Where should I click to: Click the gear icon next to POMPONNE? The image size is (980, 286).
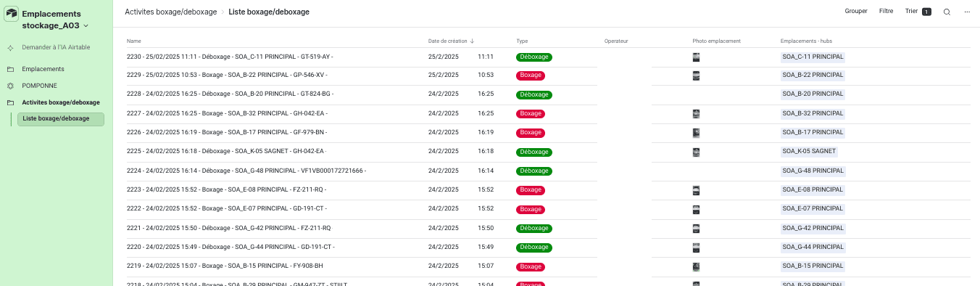(x=10, y=86)
